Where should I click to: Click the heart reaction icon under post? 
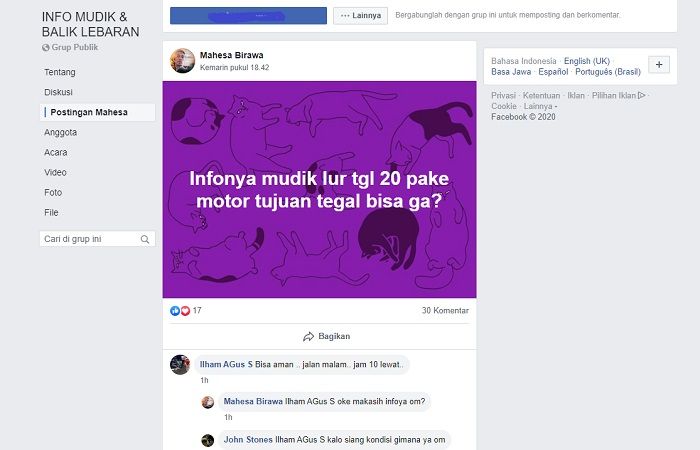click(185, 311)
